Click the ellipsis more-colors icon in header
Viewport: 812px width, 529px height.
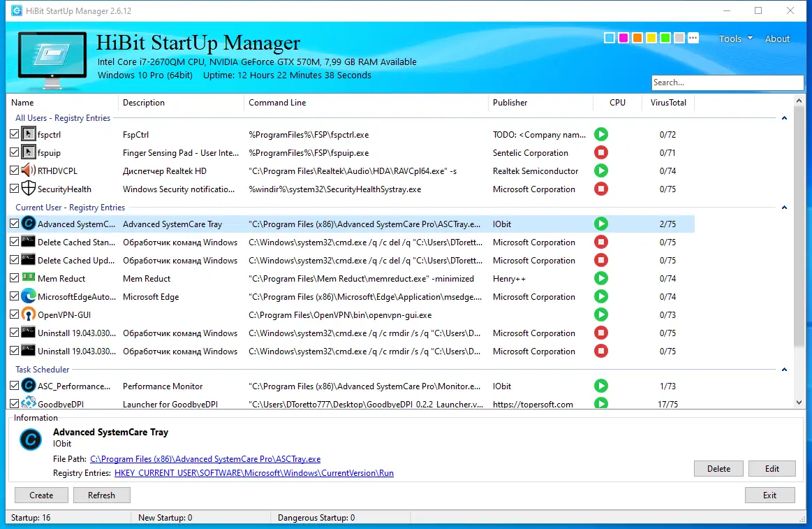pos(693,38)
